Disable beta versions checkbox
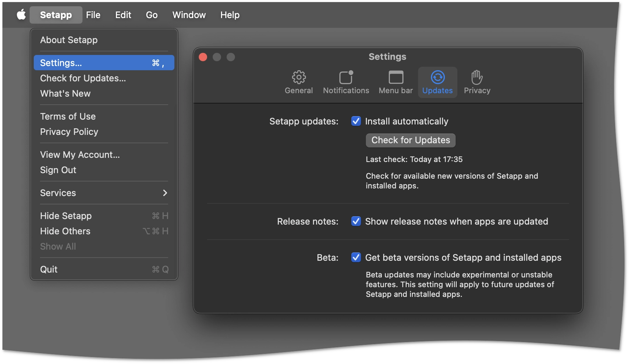The image size is (629, 364). tap(356, 257)
